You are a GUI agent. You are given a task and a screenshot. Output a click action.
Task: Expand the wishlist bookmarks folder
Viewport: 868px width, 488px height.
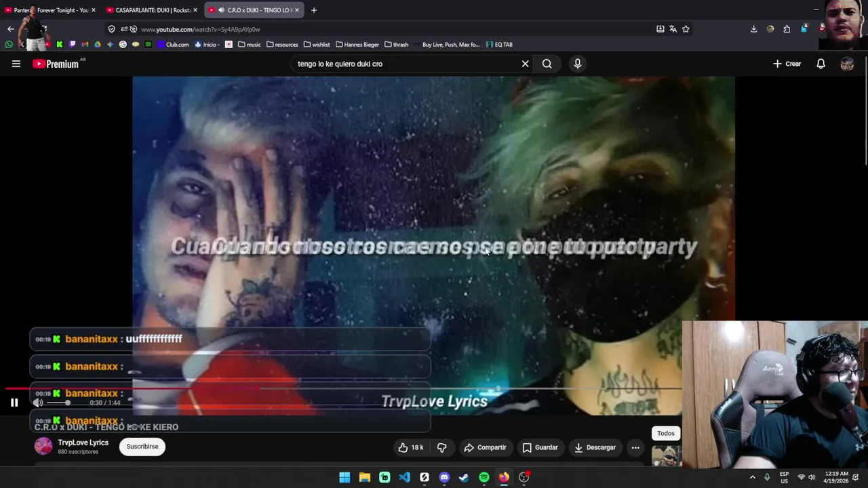317,45
